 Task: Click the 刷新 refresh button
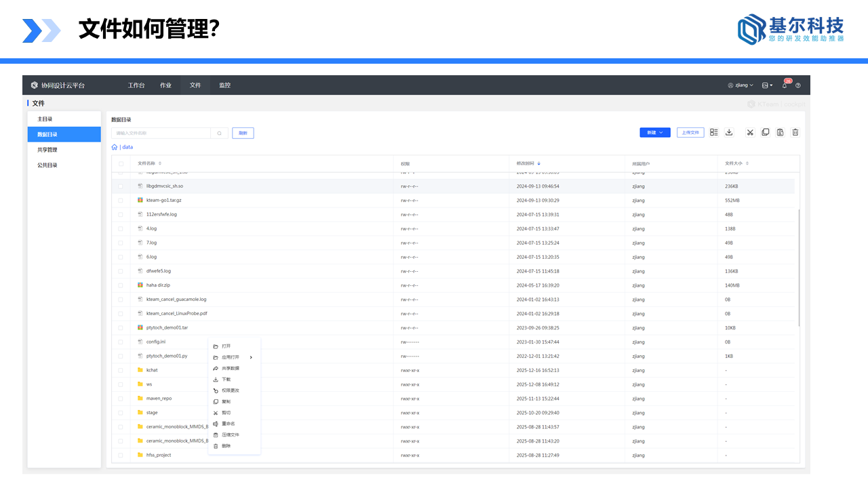[243, 134]
